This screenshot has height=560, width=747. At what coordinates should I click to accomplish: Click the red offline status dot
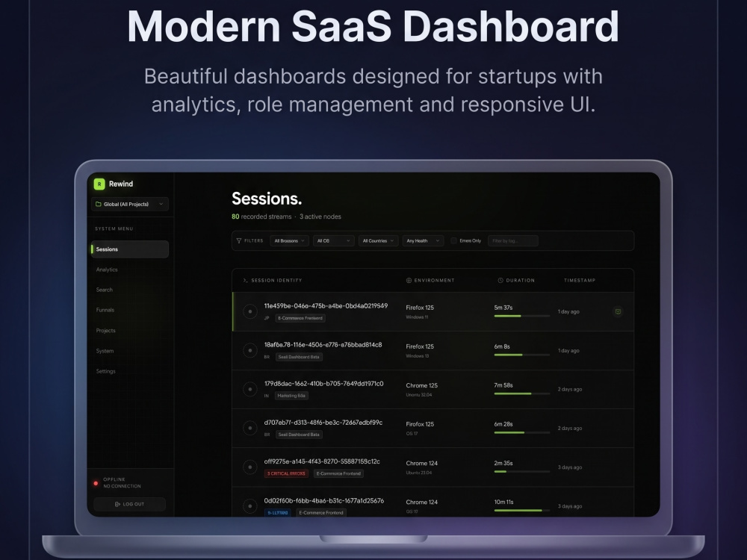96,483
